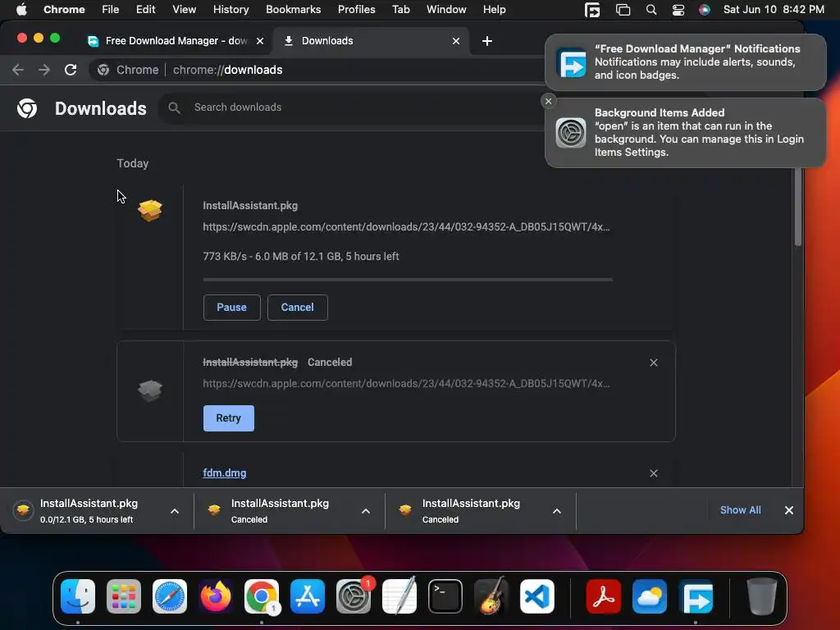Open the File menu
Image resolution: width=840 pixels, height=630 pixels.
click(x=111, y=10)
